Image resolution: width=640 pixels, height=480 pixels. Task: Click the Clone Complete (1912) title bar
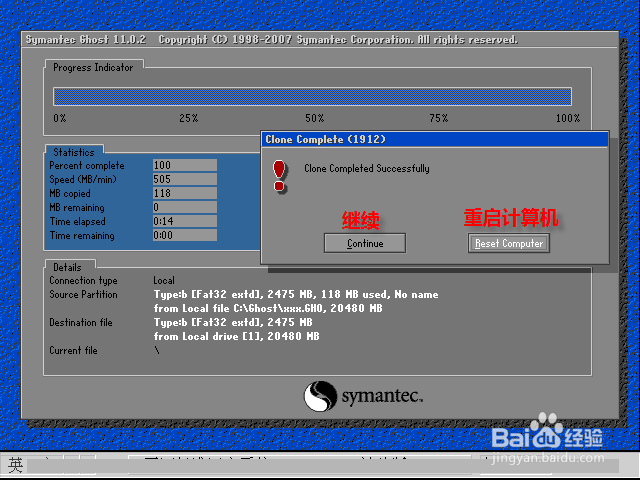(435, 140)
